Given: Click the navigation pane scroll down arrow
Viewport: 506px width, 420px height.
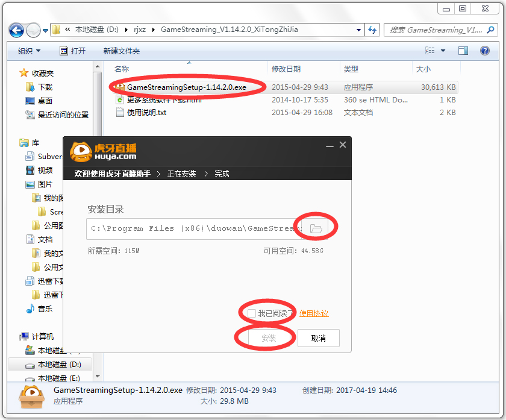Looking at the screenshot, I should pyautogui.click(x=98, y=377).
